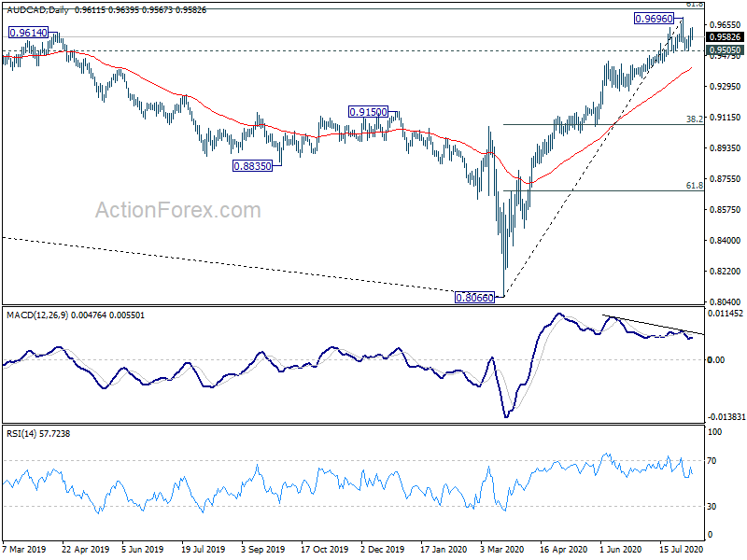The width and height of the screenshot is (747, 560).
Task: Click the 0.95050 level price tag
Action: (725, 50)
